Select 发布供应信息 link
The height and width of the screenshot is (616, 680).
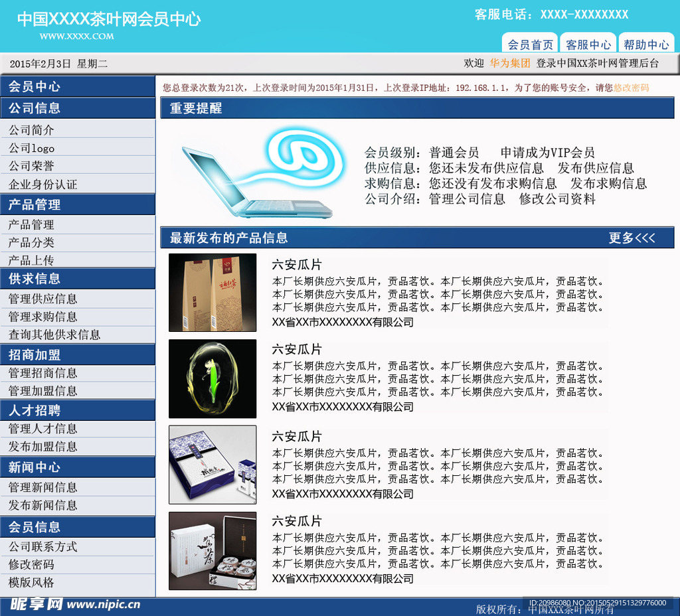[x=595, y=168]
